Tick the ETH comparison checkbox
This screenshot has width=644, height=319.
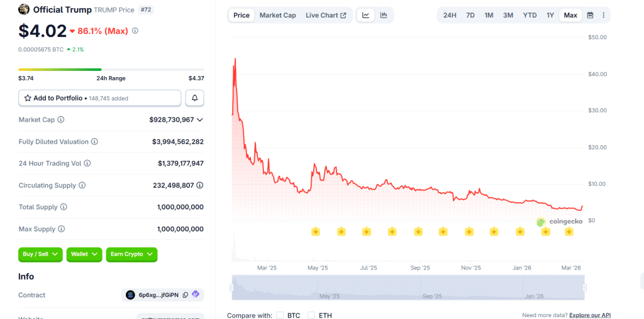(x=311, y=315)
